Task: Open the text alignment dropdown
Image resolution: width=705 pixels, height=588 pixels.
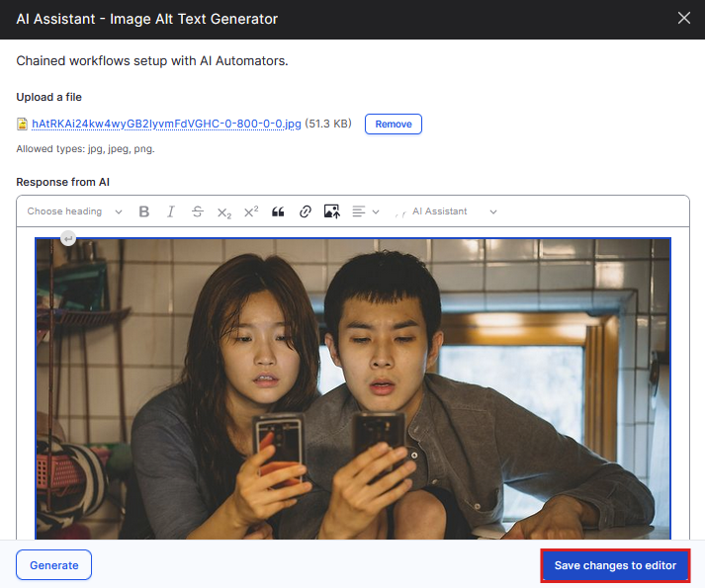Action: pos(366,211)
